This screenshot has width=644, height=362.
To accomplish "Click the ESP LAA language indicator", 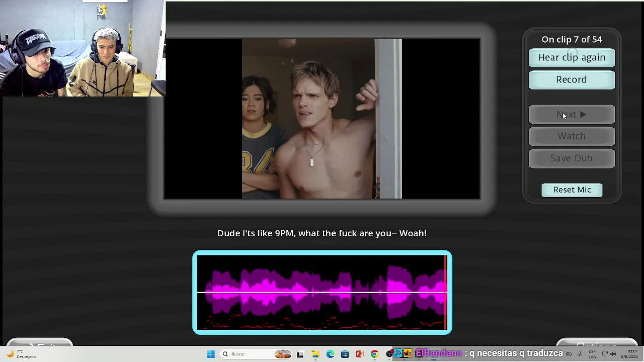I will [592, 354].
